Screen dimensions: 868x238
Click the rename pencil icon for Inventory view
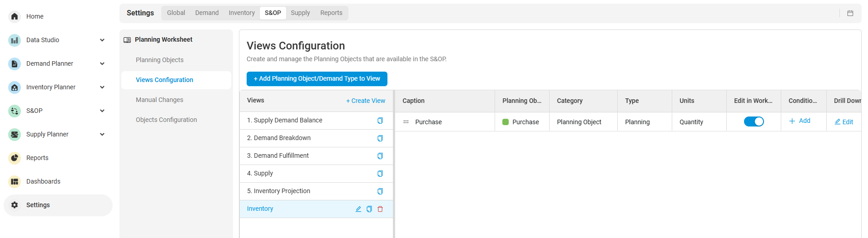coord(358,209)
